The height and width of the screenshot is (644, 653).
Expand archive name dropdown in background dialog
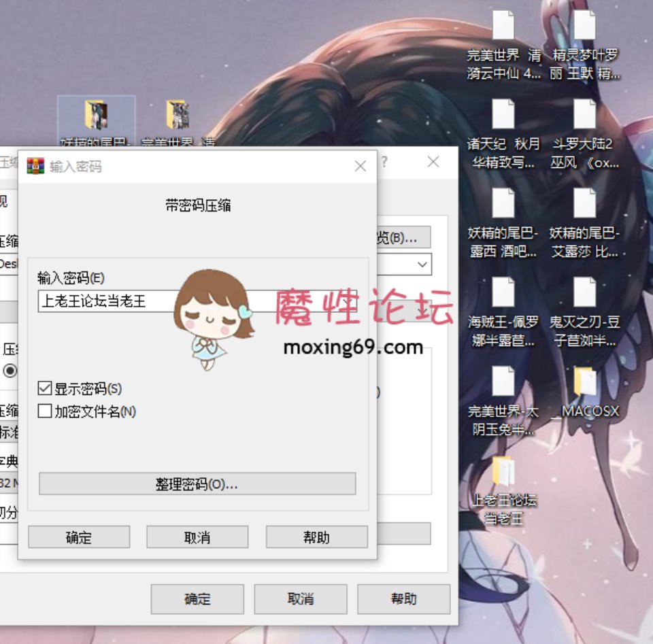[422, 265]
